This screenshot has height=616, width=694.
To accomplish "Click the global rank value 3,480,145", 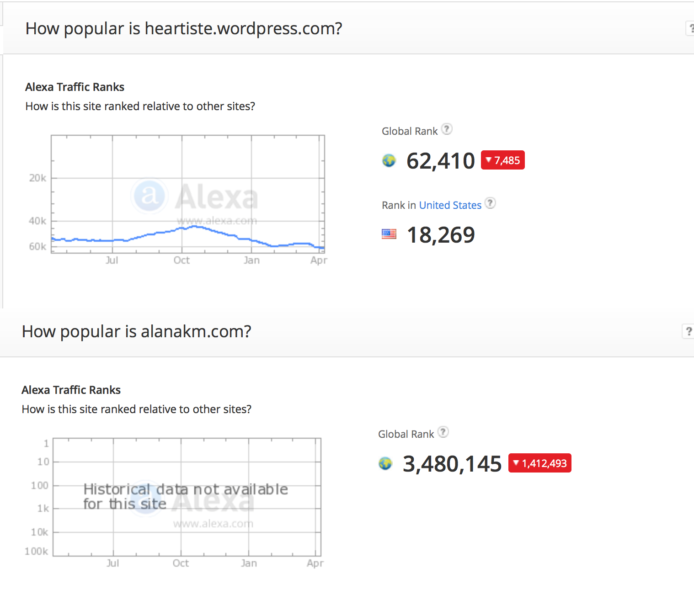I will (452, 464).
